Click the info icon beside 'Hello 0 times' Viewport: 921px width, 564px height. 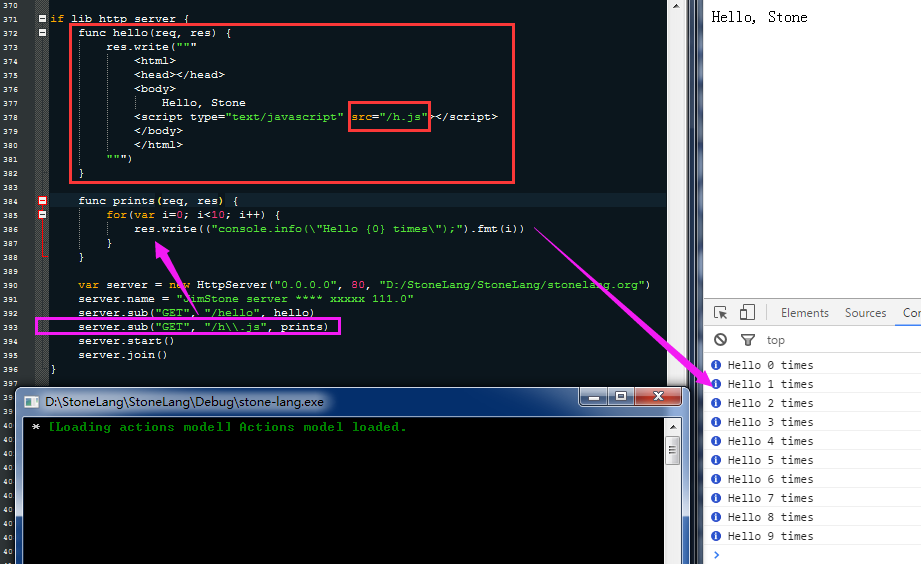tap(716, 365)
